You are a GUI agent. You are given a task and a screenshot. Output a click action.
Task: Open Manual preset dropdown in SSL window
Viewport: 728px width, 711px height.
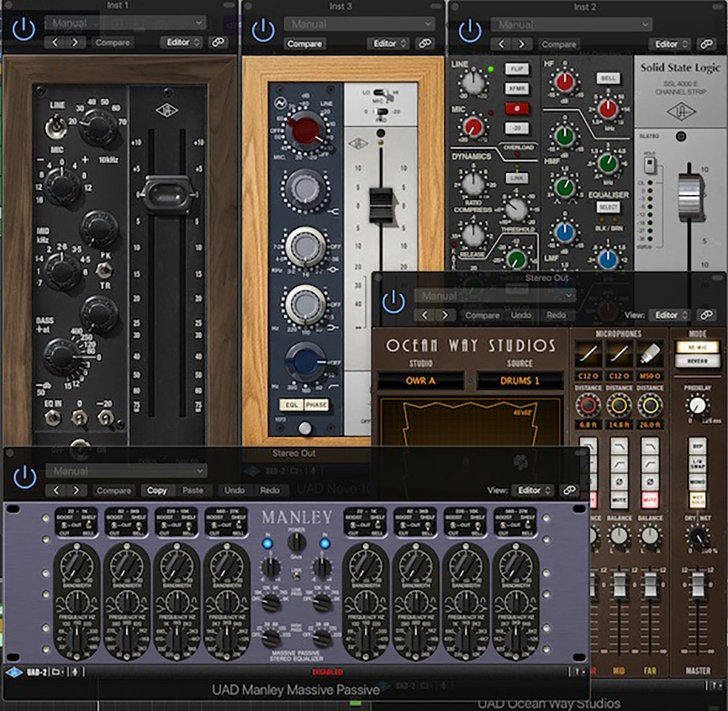tap(571, 25)
